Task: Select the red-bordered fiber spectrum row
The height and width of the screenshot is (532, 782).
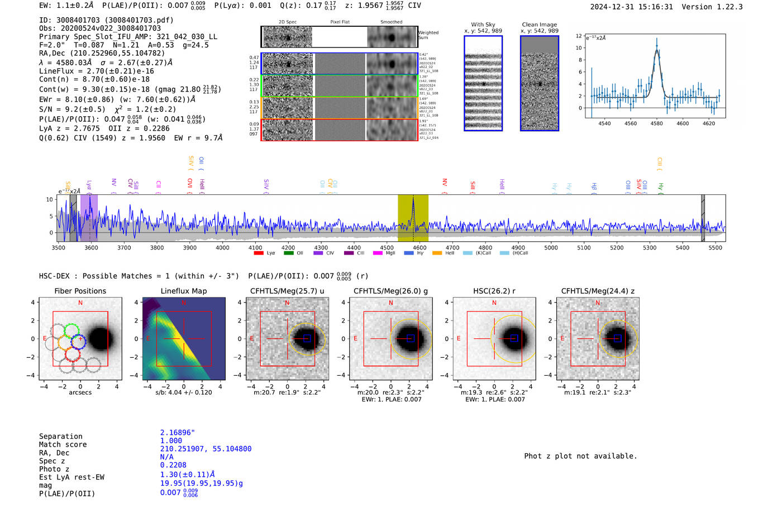Action: pos(340,130)
